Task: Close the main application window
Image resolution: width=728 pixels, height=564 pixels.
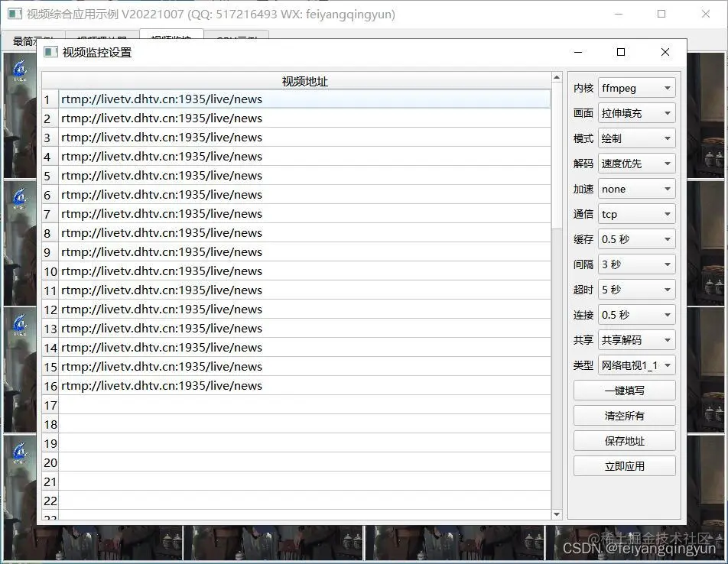Action: coord(706,14)
